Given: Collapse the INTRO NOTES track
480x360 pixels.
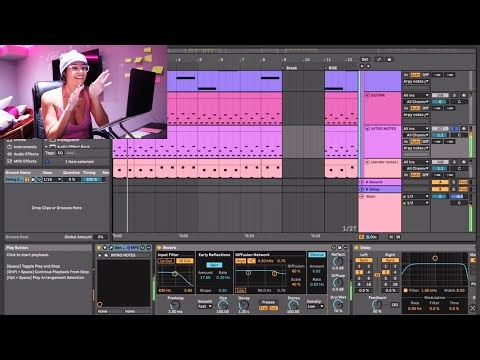Looking at the screenshot, I should pyautogui.click(x=367, y=128).
